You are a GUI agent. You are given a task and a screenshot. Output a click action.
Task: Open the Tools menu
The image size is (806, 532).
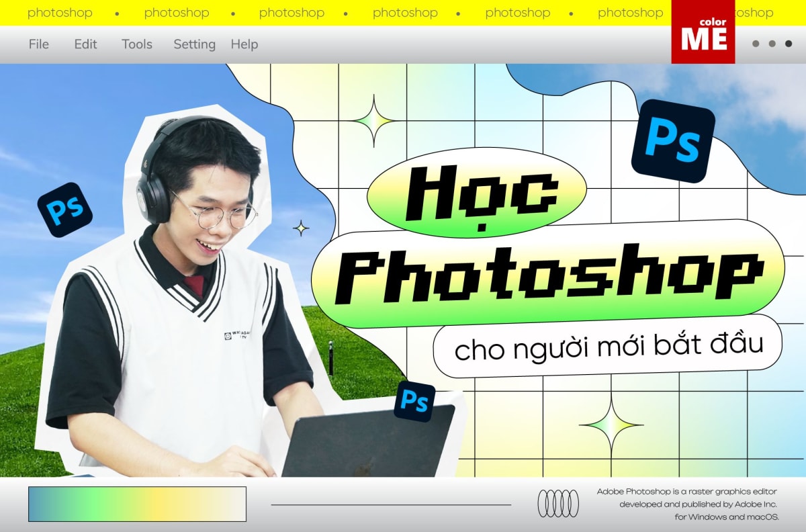coord(136,44)
